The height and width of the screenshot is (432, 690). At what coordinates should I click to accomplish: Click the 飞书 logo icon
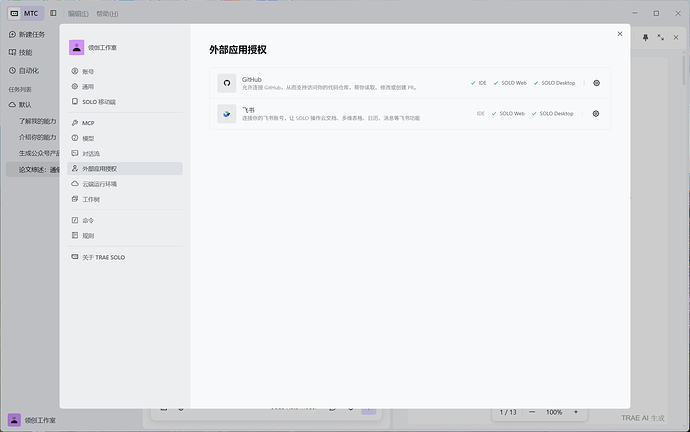[227, 114]
